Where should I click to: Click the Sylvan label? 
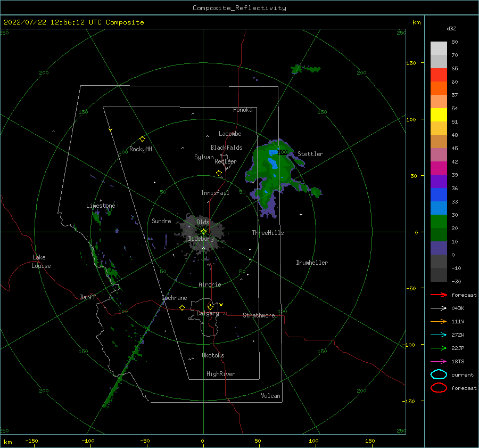pyautogui.click(x=204, y=157)
